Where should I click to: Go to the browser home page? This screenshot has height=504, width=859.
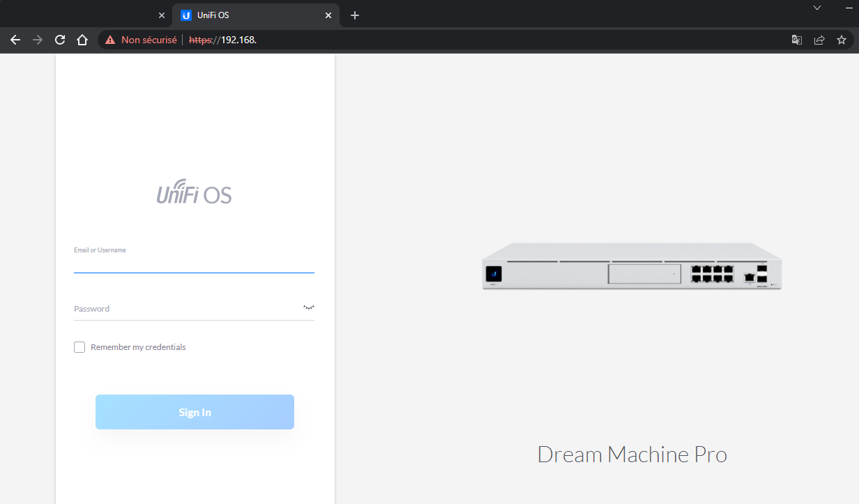pos(82,40)
